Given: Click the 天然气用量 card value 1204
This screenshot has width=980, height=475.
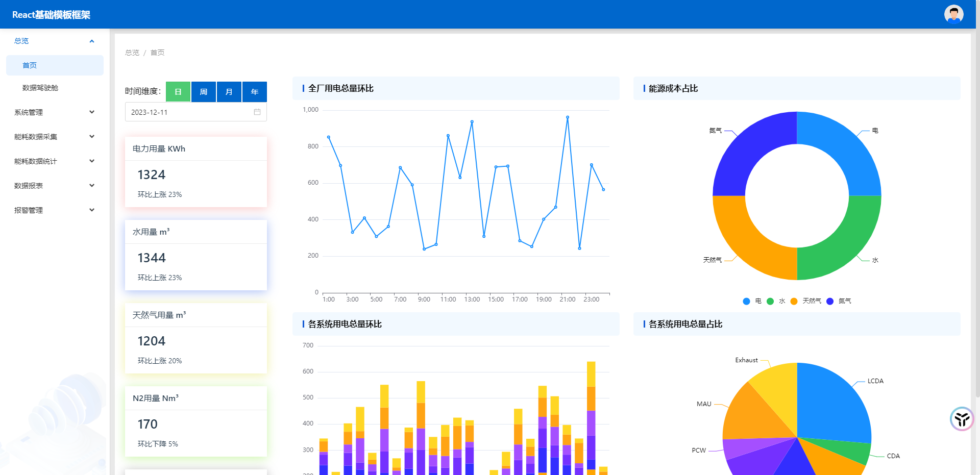Looking at the screenshot, I should (x=152, y=341).
